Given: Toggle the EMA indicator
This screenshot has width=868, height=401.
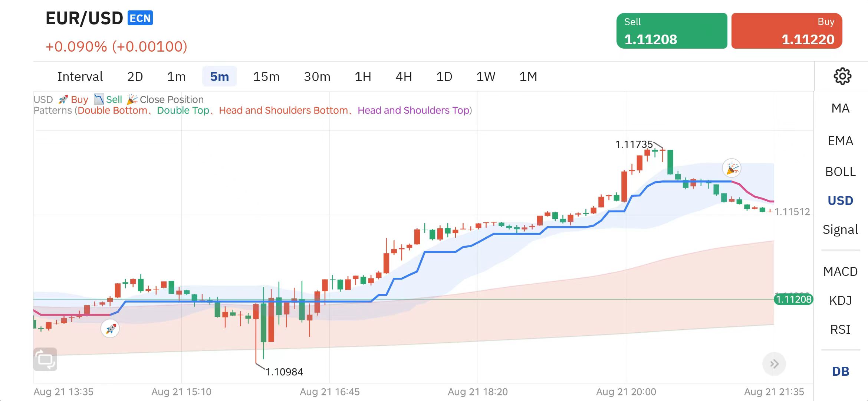Looking at the screenshot, I should [840, 141].
